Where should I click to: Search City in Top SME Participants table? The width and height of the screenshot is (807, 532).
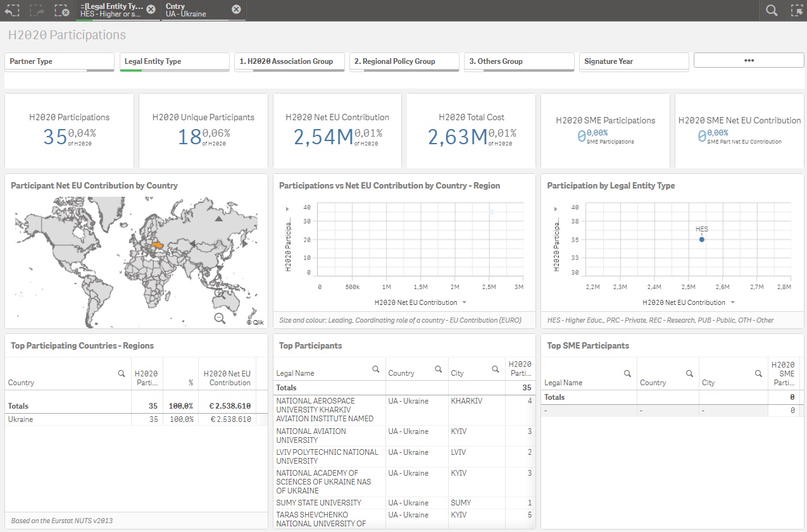point(758,374)
